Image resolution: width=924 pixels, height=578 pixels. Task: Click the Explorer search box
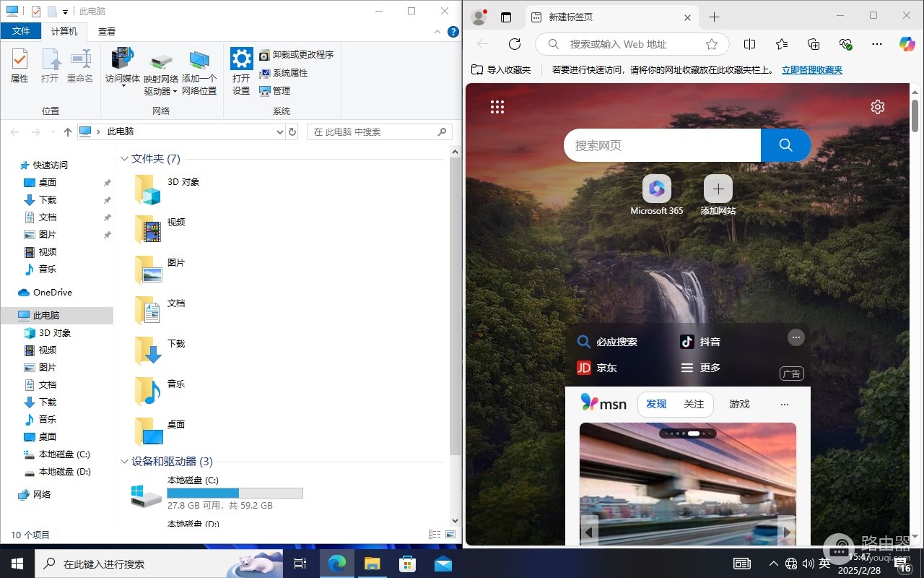coord(380,131)
